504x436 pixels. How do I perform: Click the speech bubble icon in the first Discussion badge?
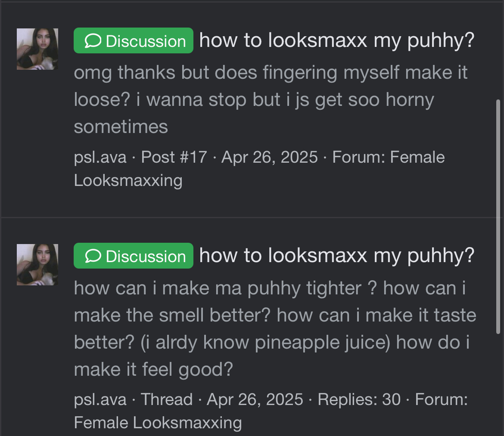93,41
